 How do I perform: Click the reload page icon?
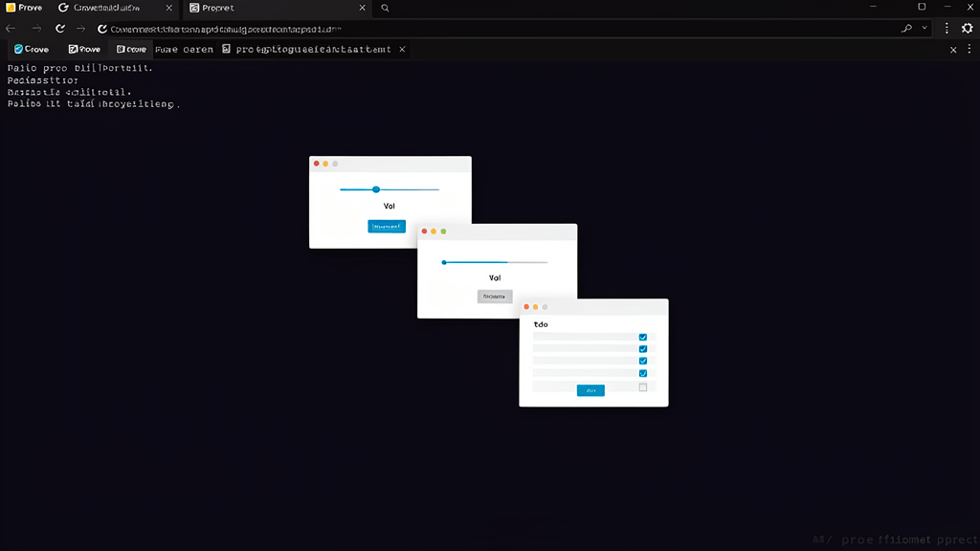[x=59, y=28]
